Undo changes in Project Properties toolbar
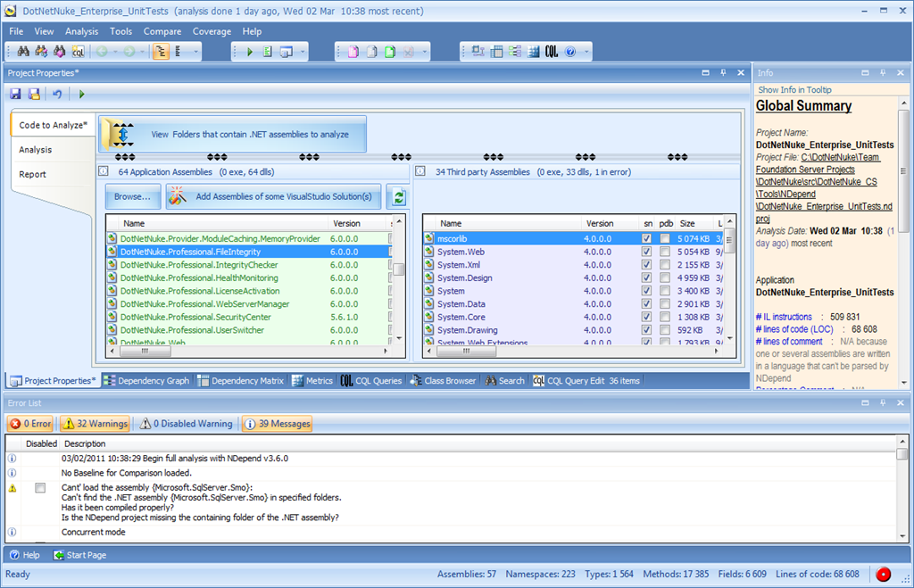Screen dimensions: 914x588 pyautogui.click(x=57, y=94)
